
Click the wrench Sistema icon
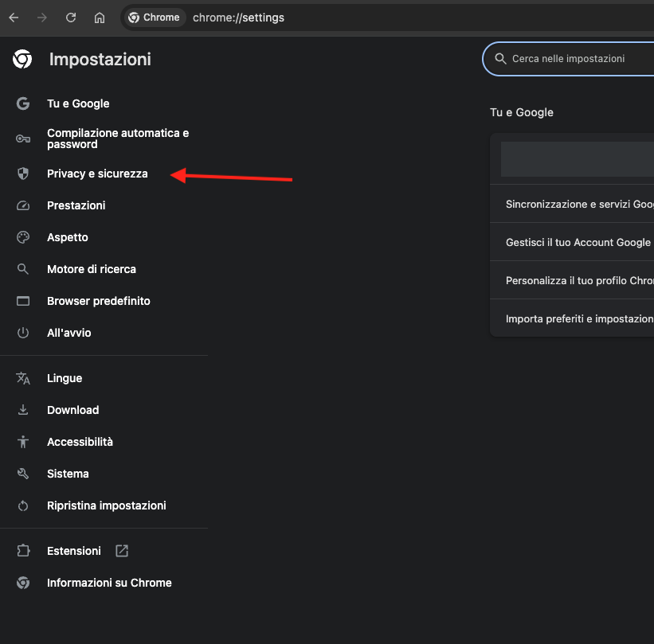(x=23, y=474)
